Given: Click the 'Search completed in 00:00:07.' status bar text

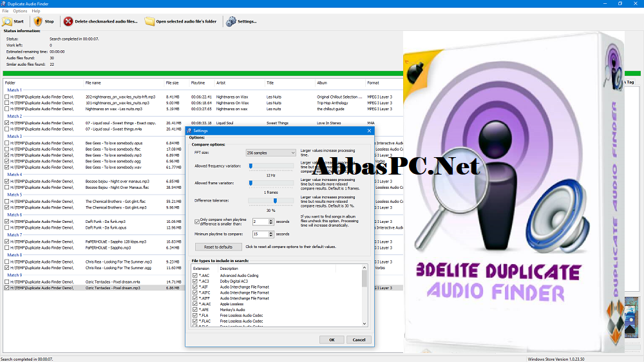Looking at the screenshot, I should click(x=26, y=359).
